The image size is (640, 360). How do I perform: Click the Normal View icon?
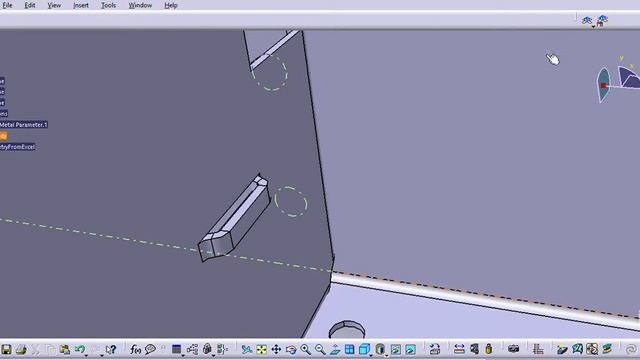click(x=335, y=349)
